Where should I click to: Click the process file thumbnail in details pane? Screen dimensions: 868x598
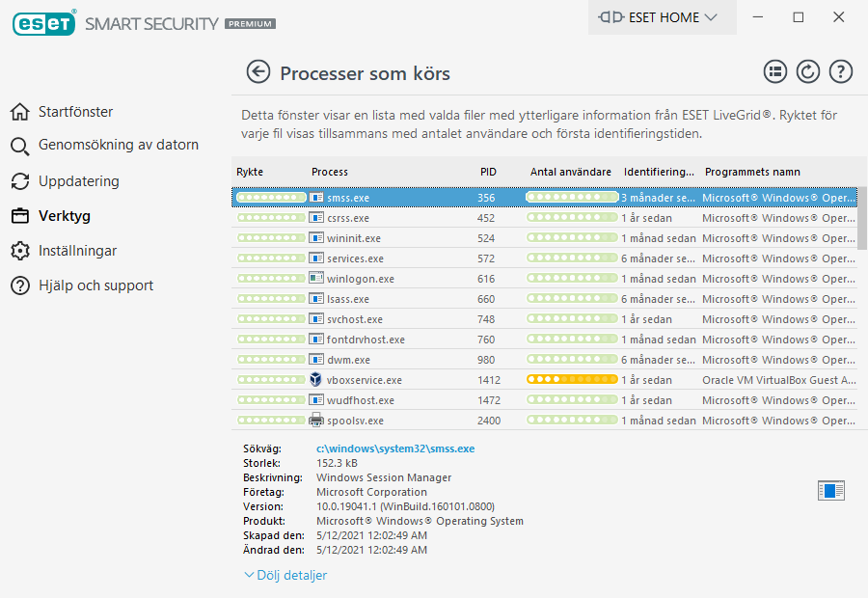tap(830, 491)
